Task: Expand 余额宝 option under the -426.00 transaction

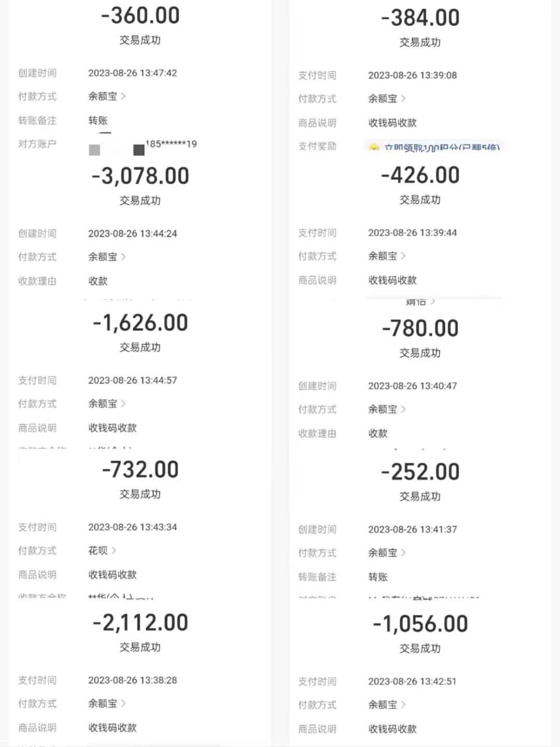Action: click(x=387, y=256)
